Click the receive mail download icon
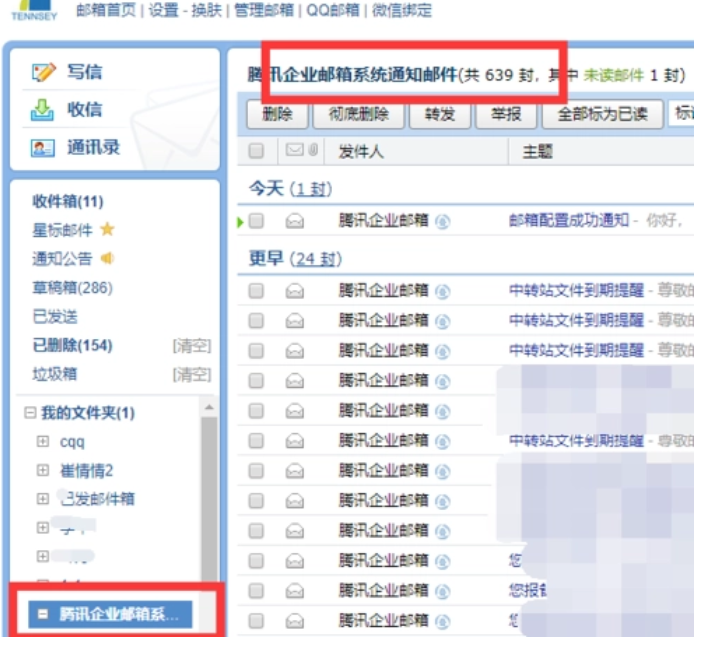 point(42,110)
